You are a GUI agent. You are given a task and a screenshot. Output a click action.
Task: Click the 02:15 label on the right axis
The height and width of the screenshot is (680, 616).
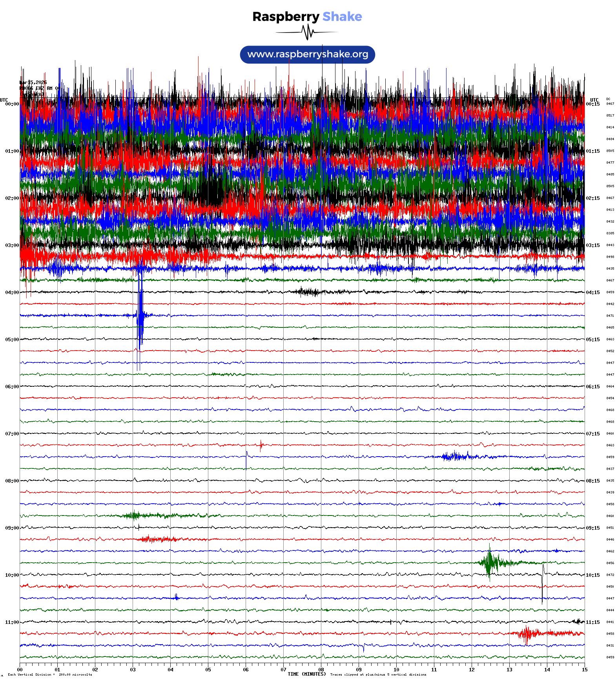pyautogui.click(x=592, y=198)
